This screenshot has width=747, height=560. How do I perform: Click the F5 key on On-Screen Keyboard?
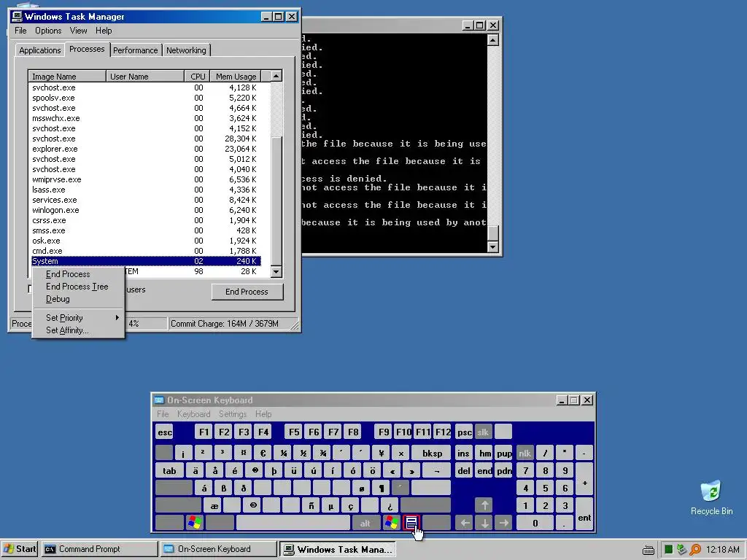(x=294, y=432)
